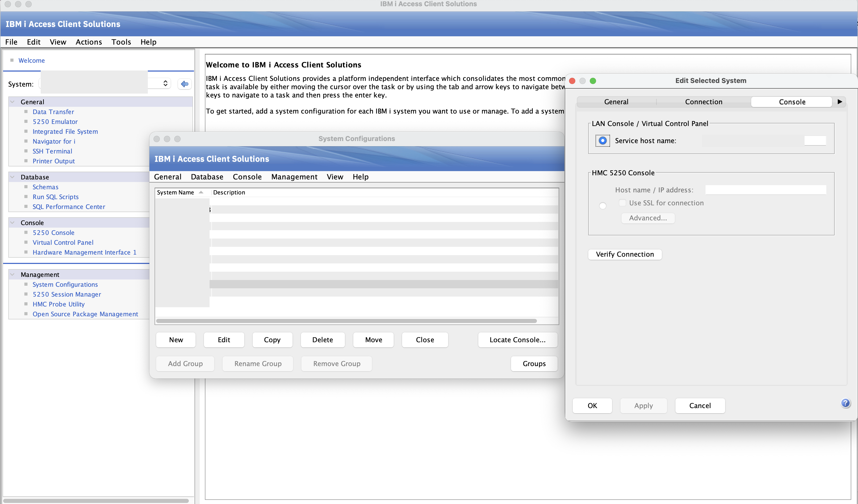Open the File menu
This screenshot has height=504, width=858.
tap(11, 42)
